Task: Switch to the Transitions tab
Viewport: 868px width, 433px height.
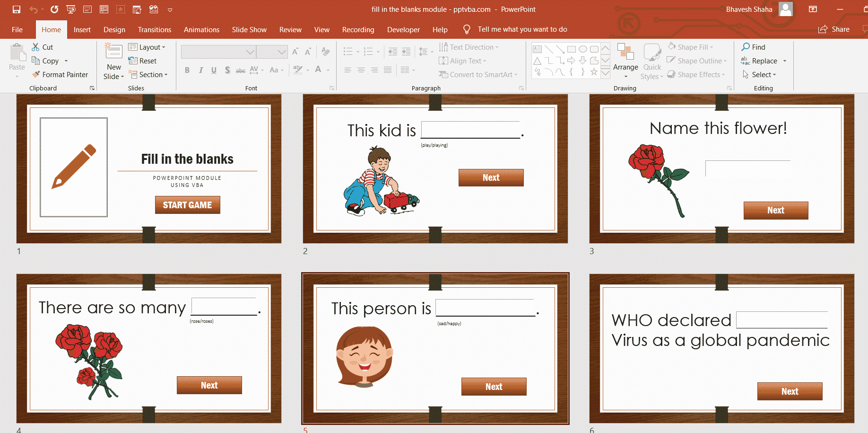Action: pyautogui.click(x=154, y=29)
